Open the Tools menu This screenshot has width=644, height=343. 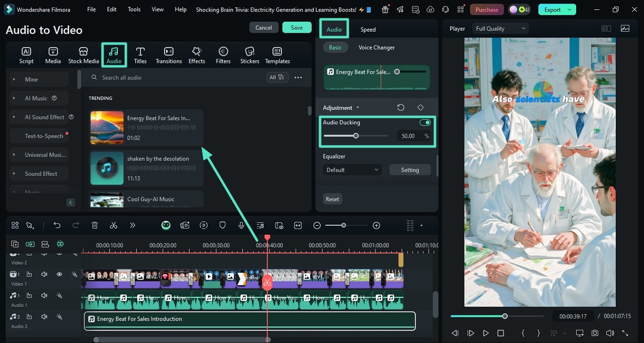click(x=134, y=9)
